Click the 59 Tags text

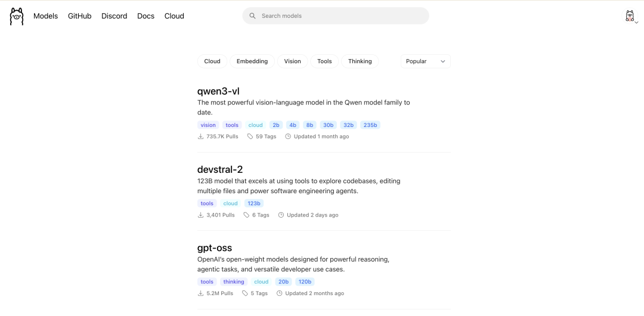tap(266, 137)
